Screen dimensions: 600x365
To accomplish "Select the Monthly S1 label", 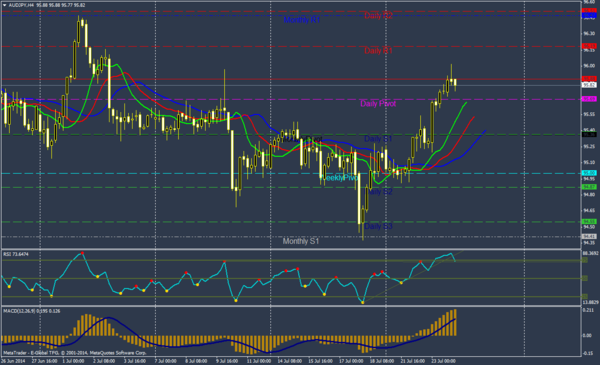I will tap(301, 241).
